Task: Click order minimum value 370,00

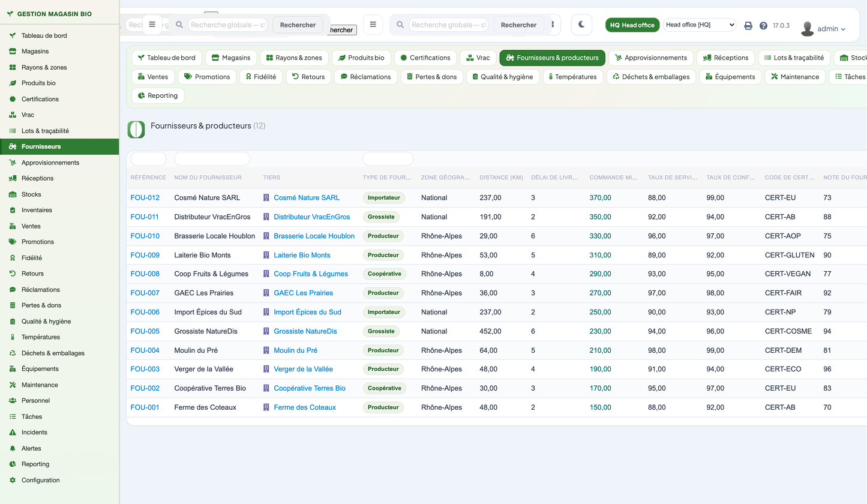Action: [x=600, y=197]
